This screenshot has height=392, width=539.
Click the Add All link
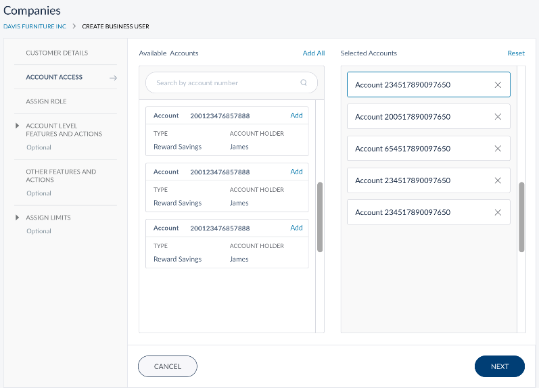click(x=313, y=53)
